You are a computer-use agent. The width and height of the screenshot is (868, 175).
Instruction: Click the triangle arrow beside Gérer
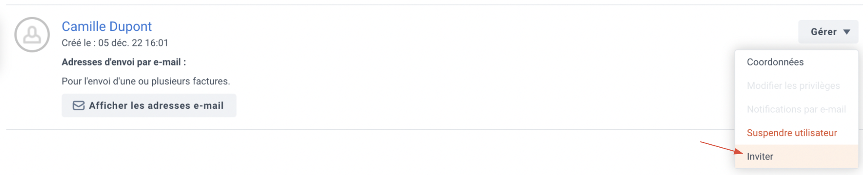[846, 32]
